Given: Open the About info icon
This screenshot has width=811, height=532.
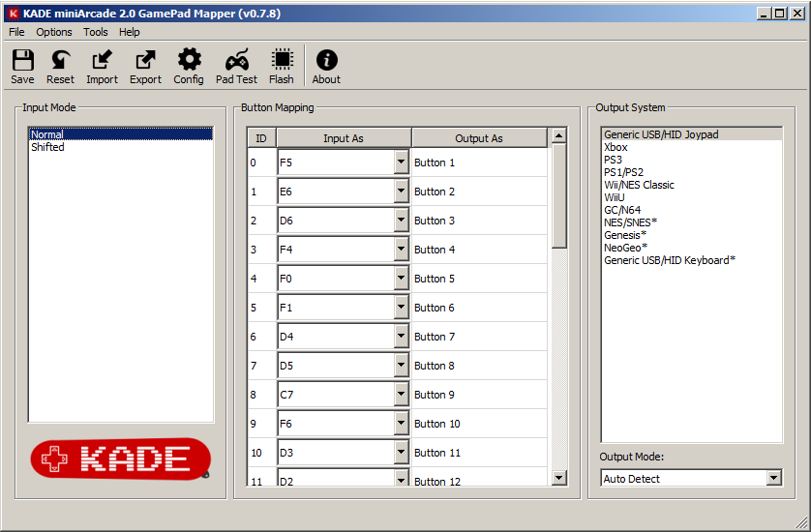Looking at the screenshot, I should (326, 66).
